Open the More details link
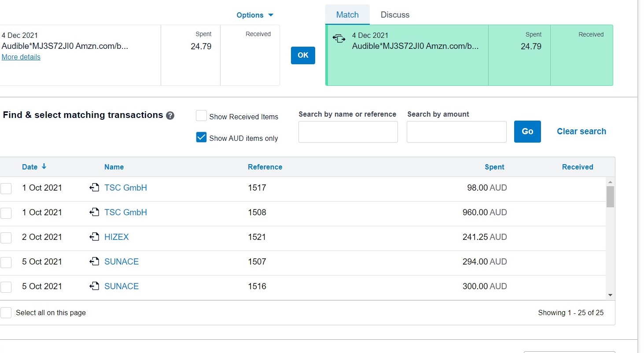This screenshot has width=644, height=353. (x=21, y=57)
